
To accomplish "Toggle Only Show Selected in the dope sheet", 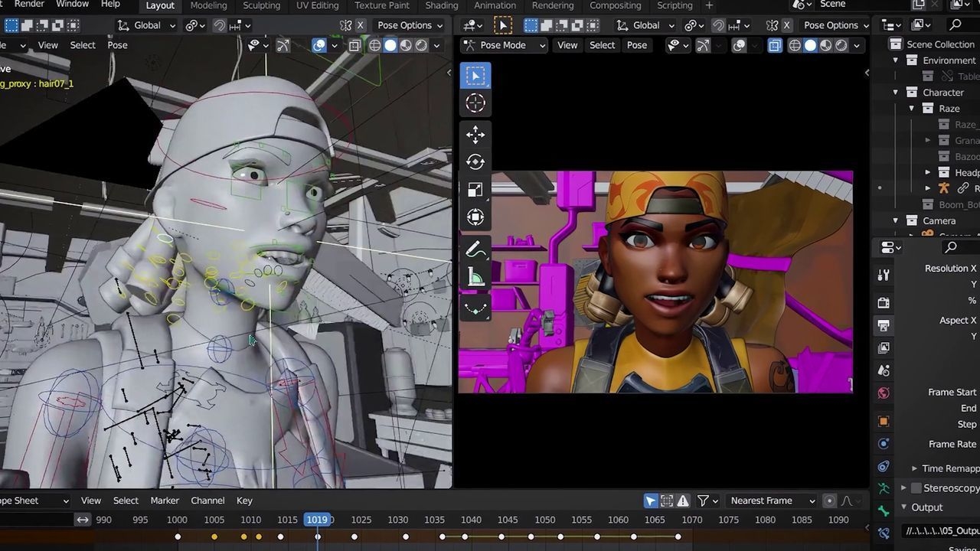I will click(651, 500).
